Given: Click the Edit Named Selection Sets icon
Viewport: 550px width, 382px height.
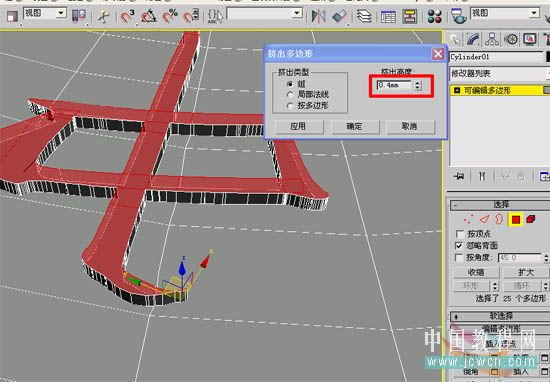Looking at the screenshot, I should point(215,16).
